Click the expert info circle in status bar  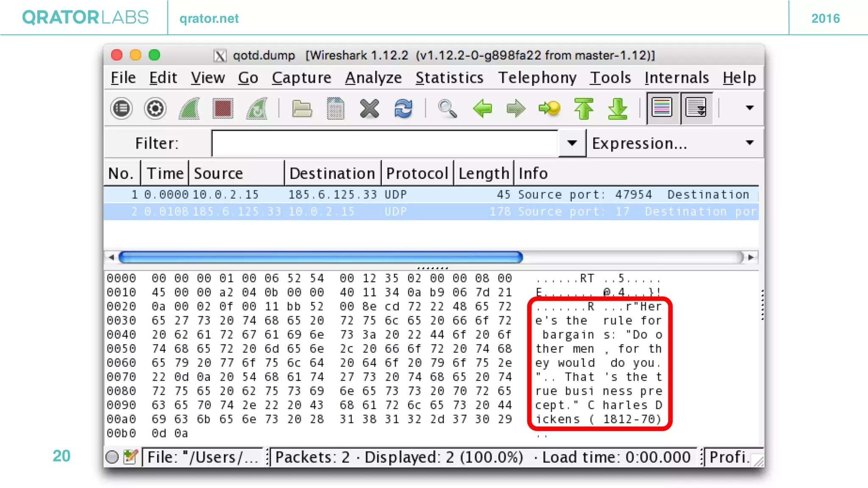point(112,457)
